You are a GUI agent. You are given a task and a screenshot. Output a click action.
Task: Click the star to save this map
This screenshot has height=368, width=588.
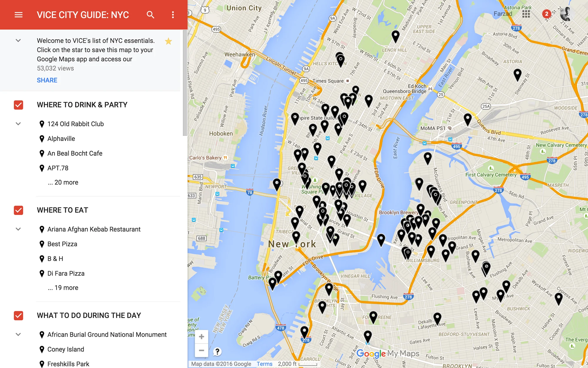click(x=168, y=41)
